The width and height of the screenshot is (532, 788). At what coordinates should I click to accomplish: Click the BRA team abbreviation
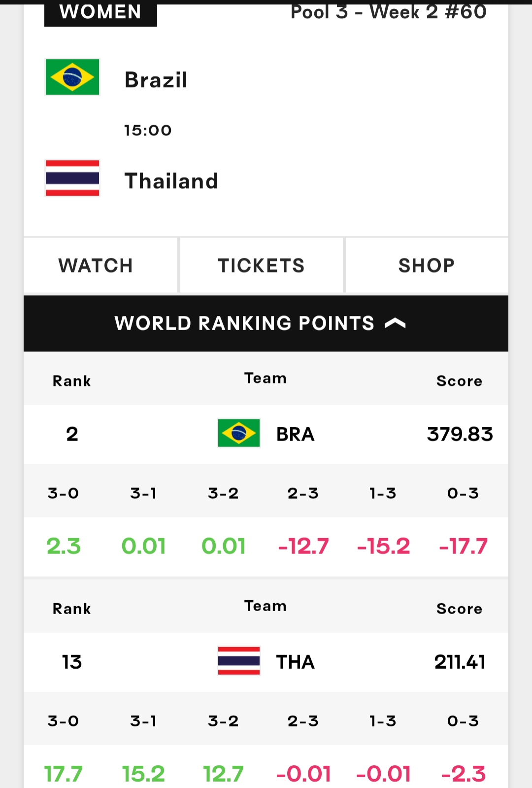point(295,434)
